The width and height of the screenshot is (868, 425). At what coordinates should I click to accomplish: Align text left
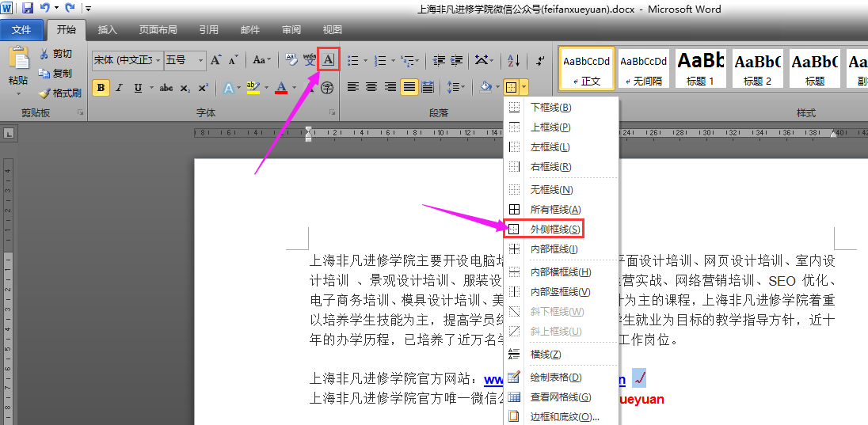(352, 87)
